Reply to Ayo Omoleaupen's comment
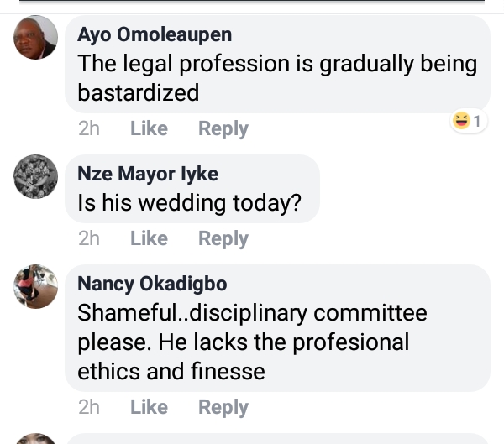 tap(223, 128)
